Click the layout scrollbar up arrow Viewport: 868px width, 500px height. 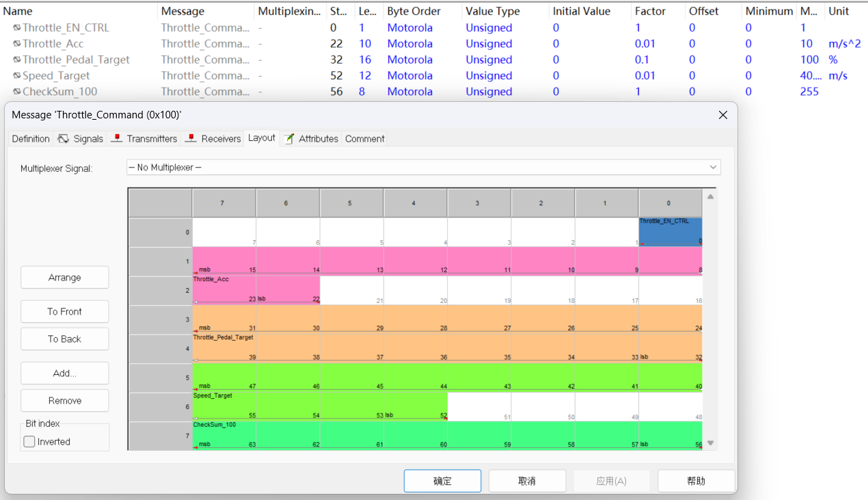coord(710,197)
